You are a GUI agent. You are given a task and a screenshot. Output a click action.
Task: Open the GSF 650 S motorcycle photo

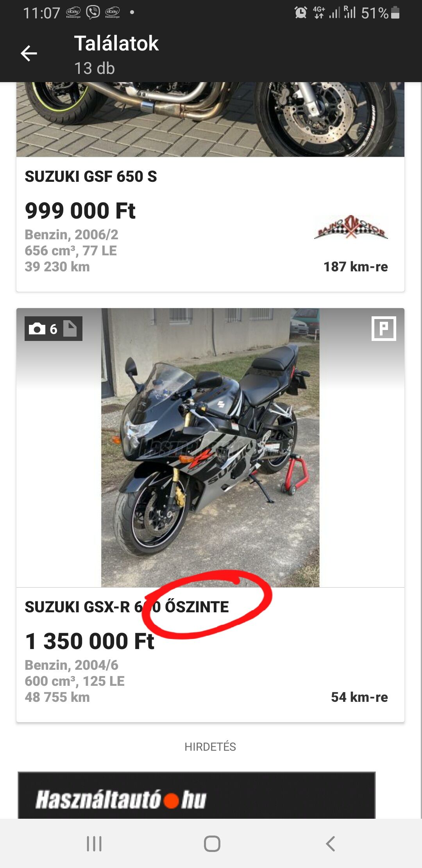[x=210, y=120]
